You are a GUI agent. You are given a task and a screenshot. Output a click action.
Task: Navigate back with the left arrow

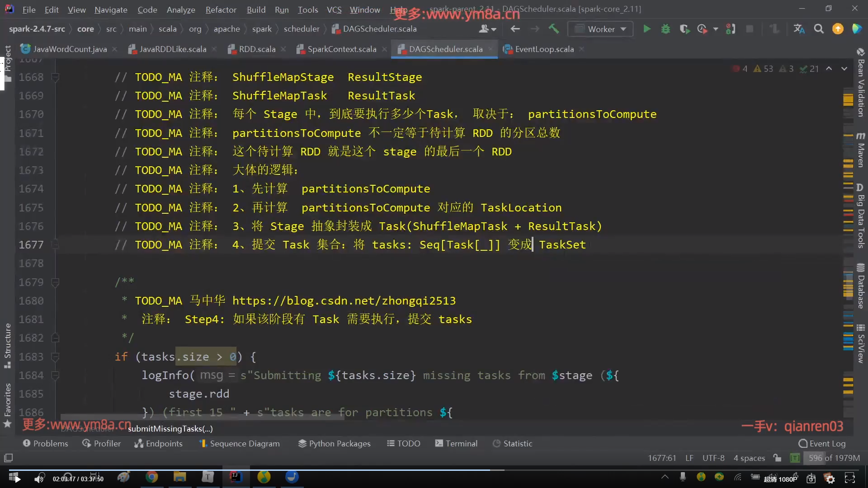515,29
